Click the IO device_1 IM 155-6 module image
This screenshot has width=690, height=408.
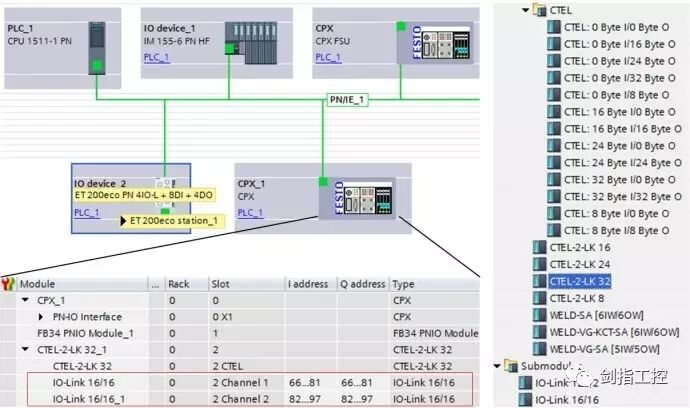tap(251, 43)
